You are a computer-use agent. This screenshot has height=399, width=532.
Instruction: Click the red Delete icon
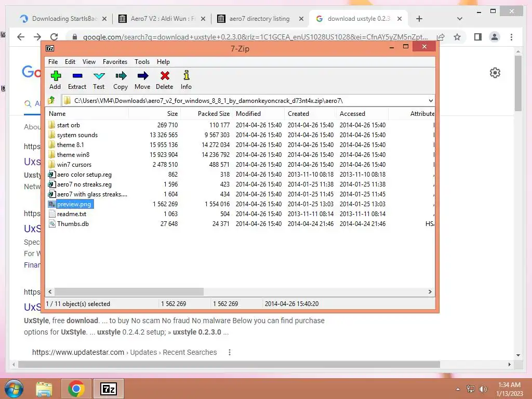(165, 76)
